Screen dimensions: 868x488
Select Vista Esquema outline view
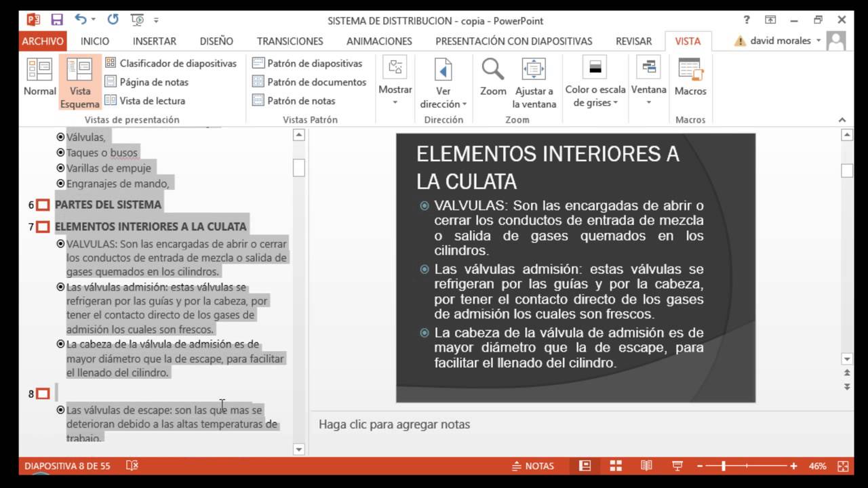[80, 83]
